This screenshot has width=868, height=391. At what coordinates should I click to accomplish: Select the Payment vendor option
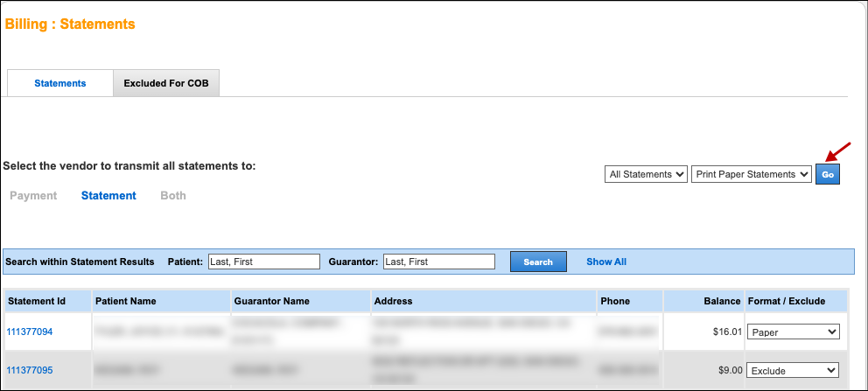pyautogui.click(x=33, y=196)
